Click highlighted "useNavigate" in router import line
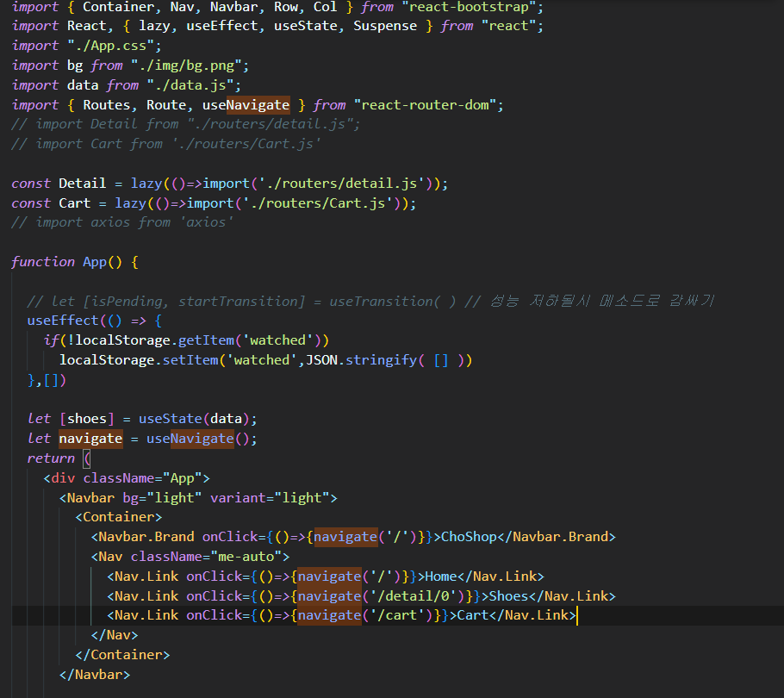The width and height of the screenshot is (784, 698). 246,105
